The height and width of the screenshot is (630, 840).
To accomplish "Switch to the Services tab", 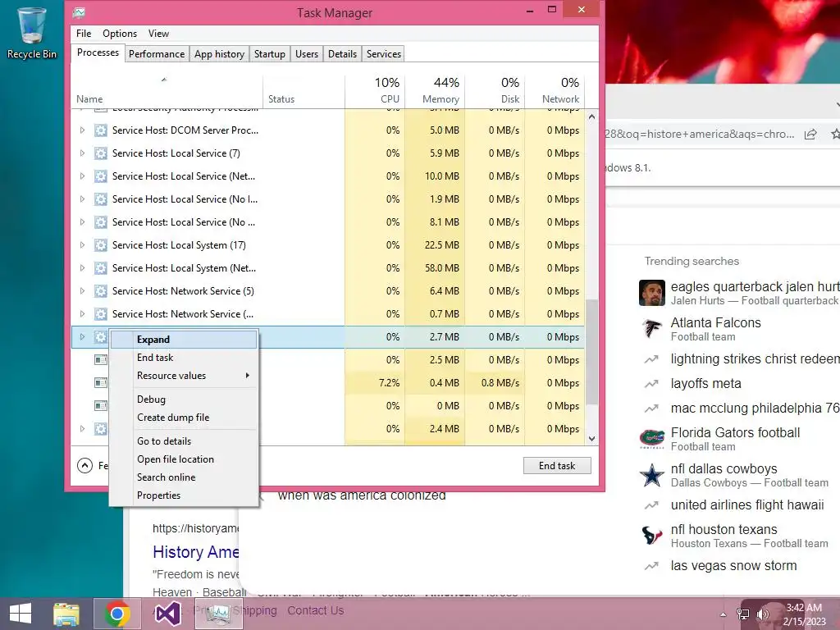I will 384,54.
